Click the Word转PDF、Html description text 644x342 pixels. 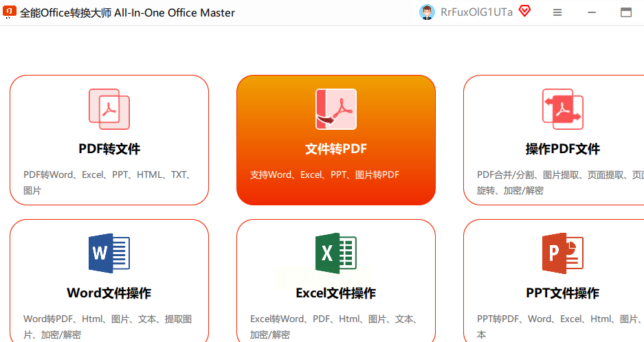[108, 327]
